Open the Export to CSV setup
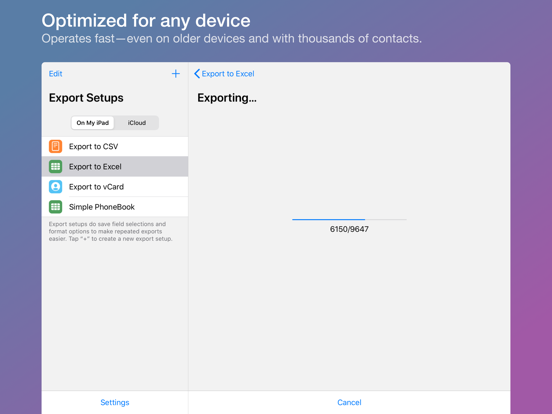 coord(115,146)
